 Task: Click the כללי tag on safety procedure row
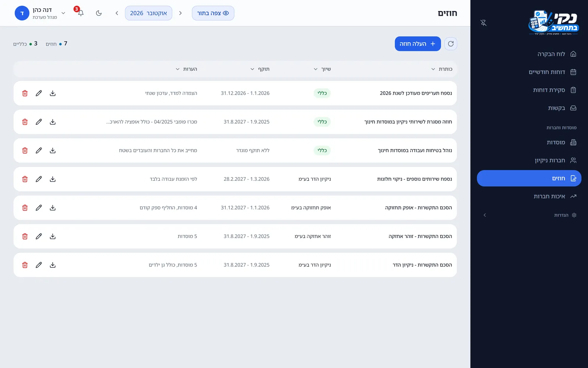[322, 151]
